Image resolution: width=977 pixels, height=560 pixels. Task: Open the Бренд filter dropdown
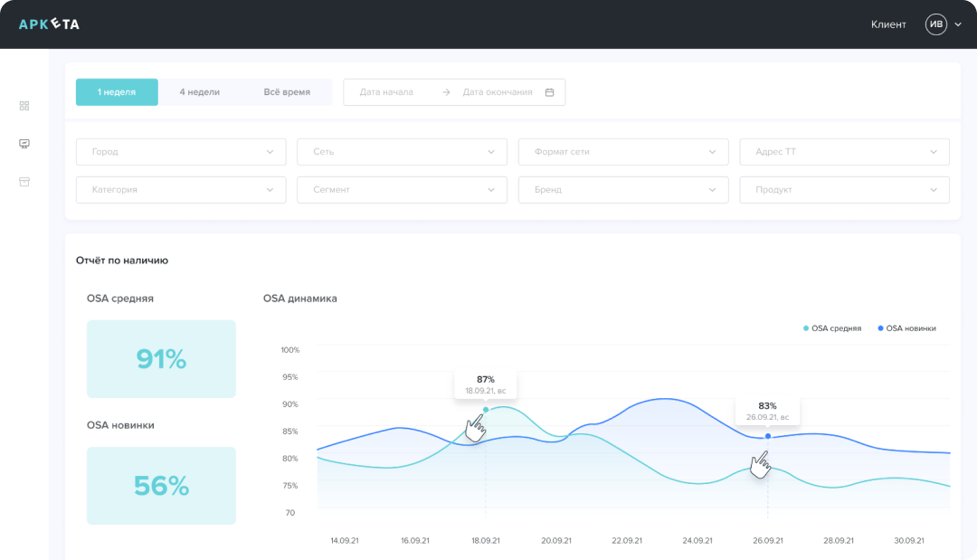click(622, 190)
